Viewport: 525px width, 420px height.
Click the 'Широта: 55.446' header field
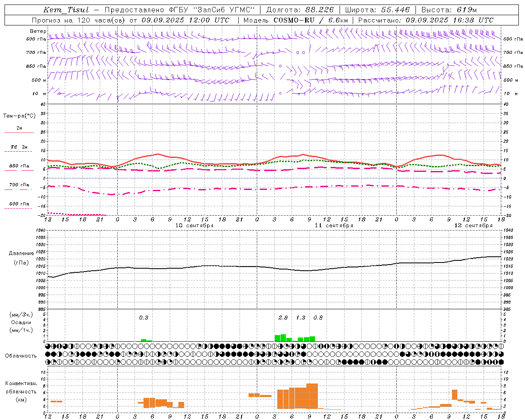(377, 10)
